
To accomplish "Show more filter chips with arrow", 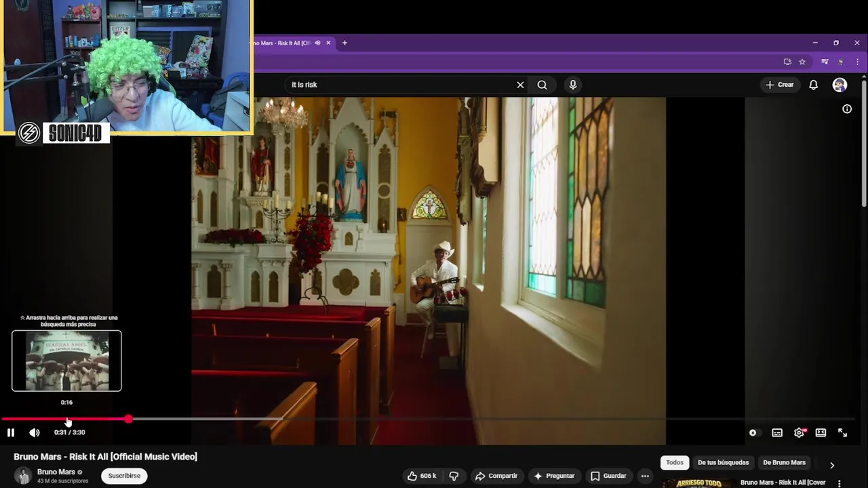I will pyautogui.click(x=832, y=465).
